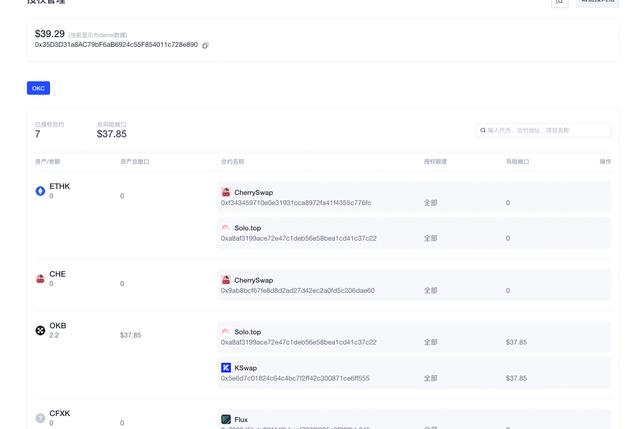Click the search magnifier icon
The image size is (640, 429).
pyautogui.click(x=483, y=130)
